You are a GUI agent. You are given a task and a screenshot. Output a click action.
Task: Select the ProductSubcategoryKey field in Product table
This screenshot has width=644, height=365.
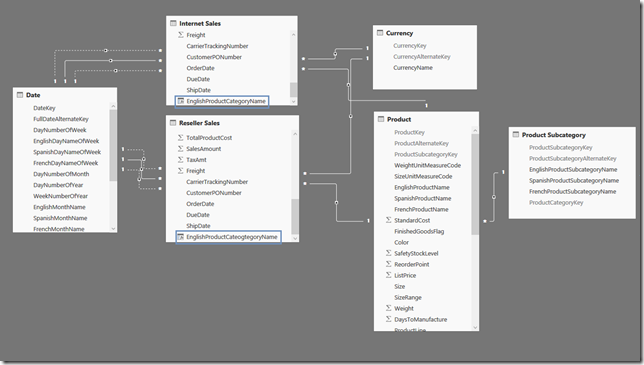[x=426, y=154]
